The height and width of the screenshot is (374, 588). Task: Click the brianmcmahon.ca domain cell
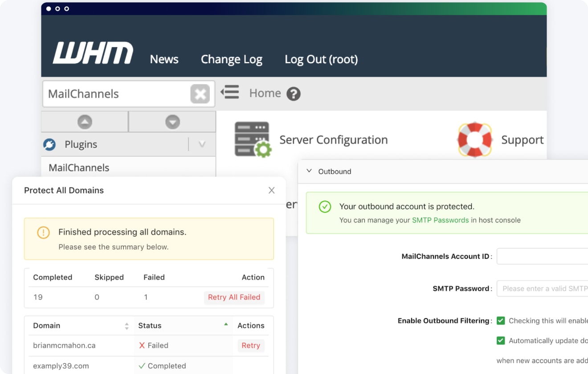tap(64, 346)
